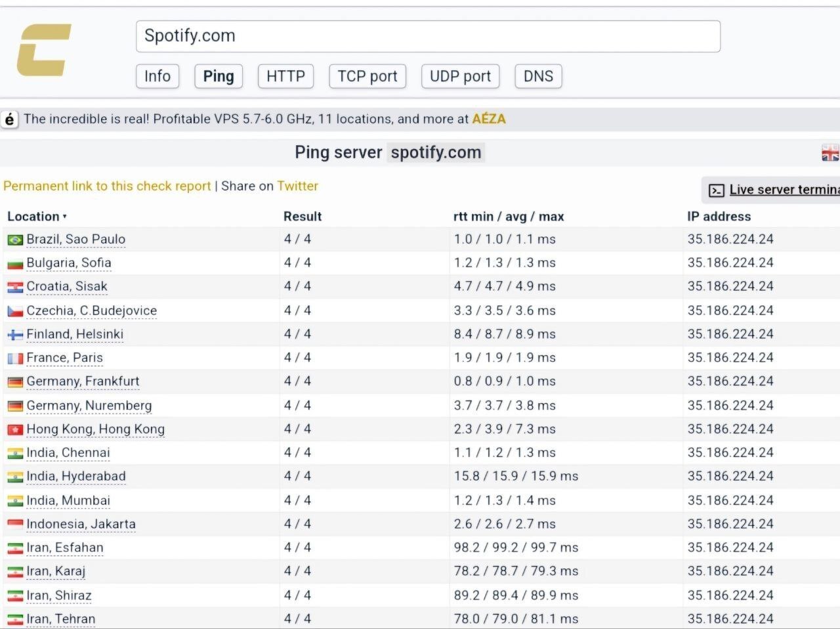
Task: Open the India, Mumbai location link
Action: pyautogui.click(x=68, y=500)
